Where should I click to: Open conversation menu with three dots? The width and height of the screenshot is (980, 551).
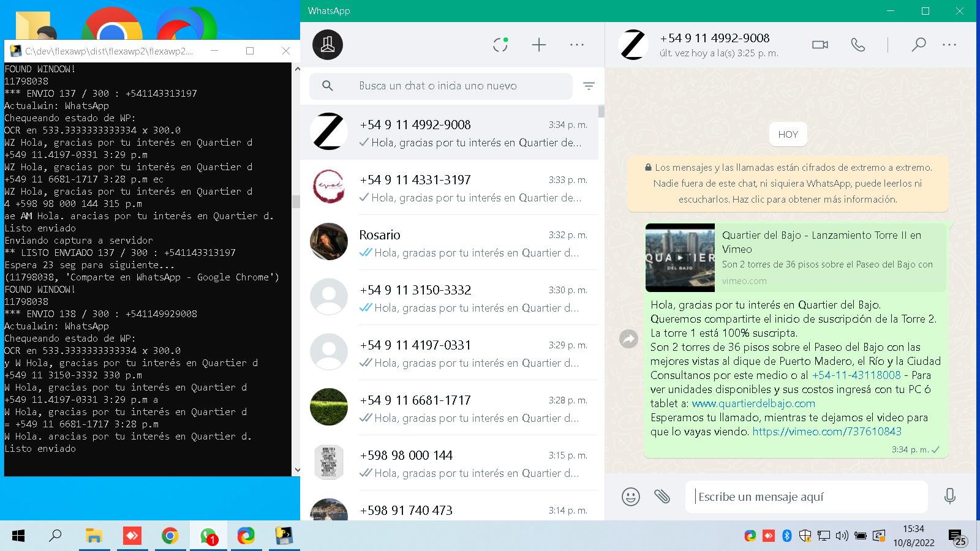949,45
